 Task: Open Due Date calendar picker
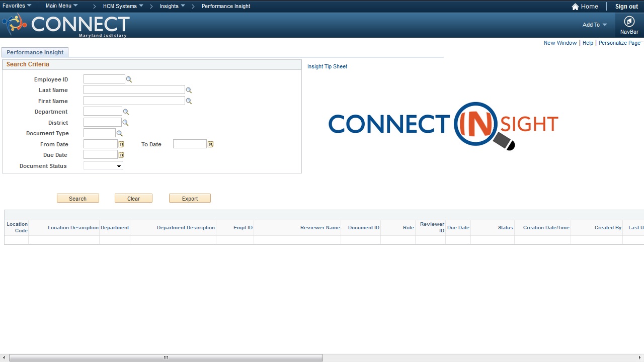[121, 155]
